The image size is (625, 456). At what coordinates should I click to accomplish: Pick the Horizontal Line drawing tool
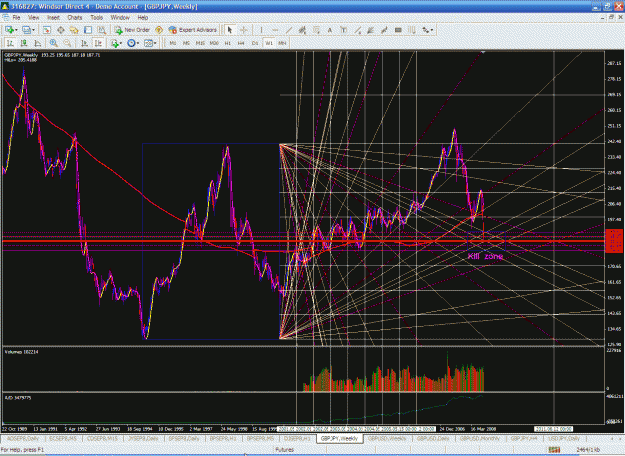[275, 30]
